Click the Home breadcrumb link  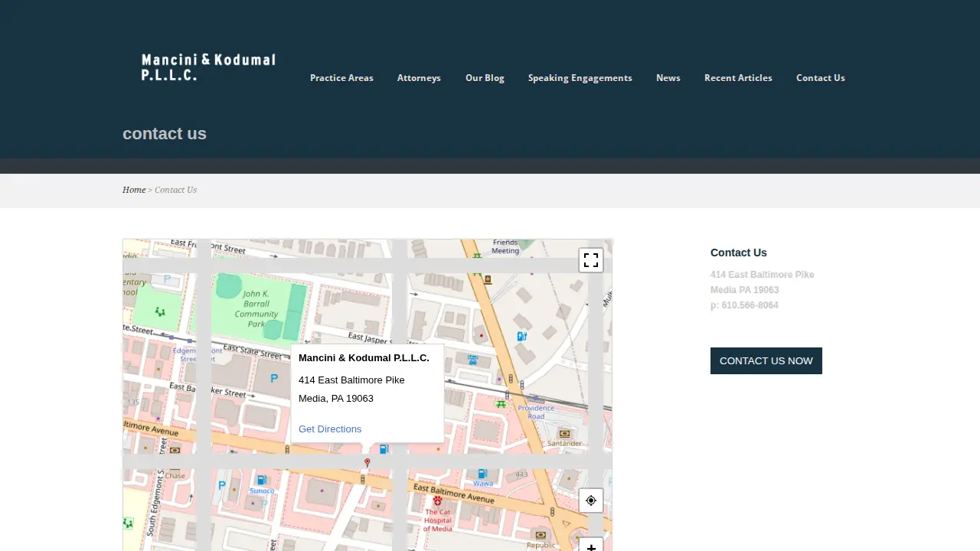(134, 190)
